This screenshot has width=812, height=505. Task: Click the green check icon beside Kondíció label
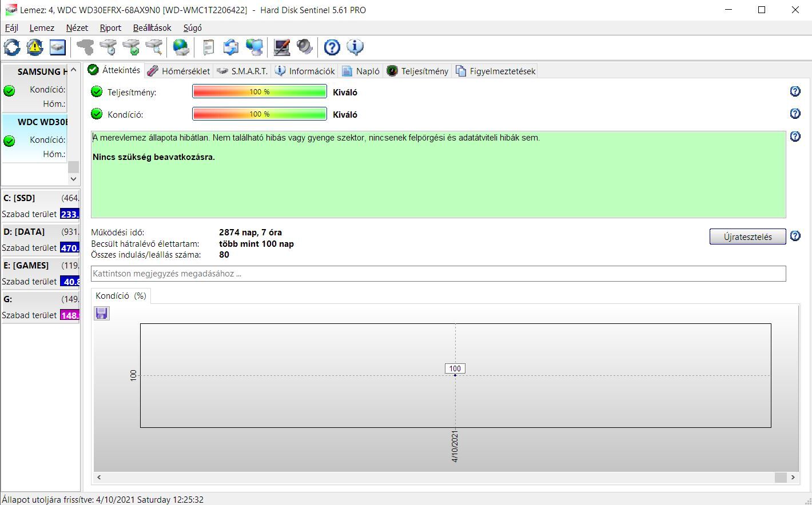pos(97,114)
